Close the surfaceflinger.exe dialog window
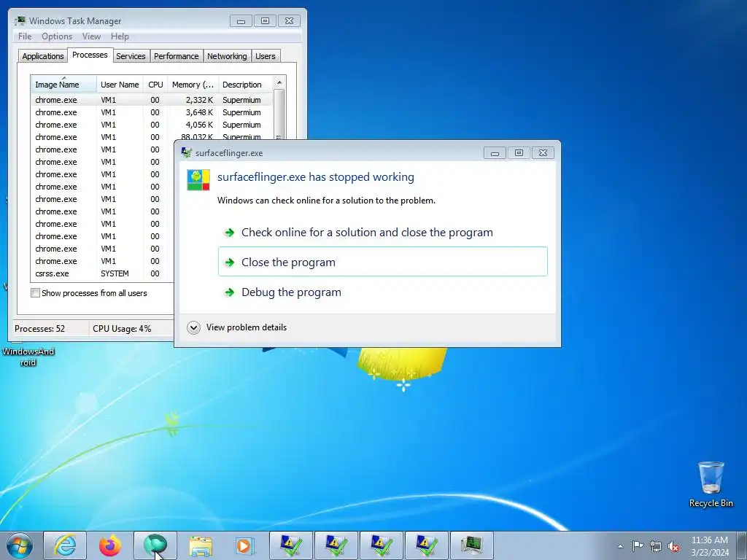 (543, 153)
